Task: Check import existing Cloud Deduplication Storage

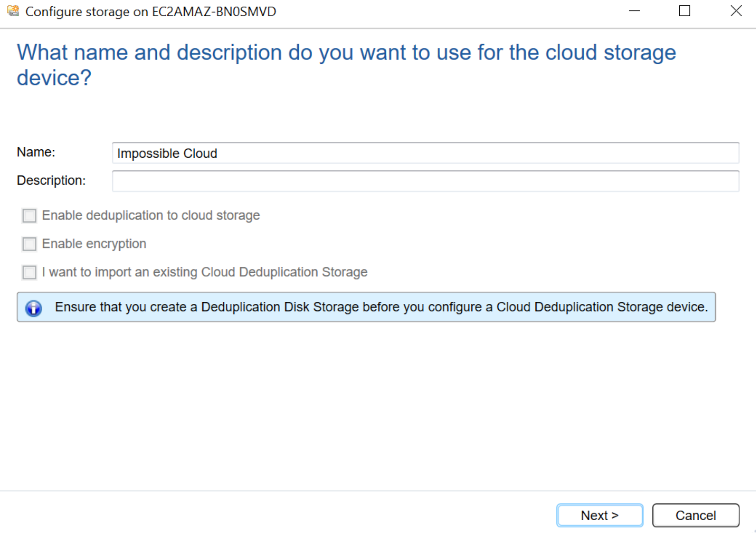Action: pos(30,272)
